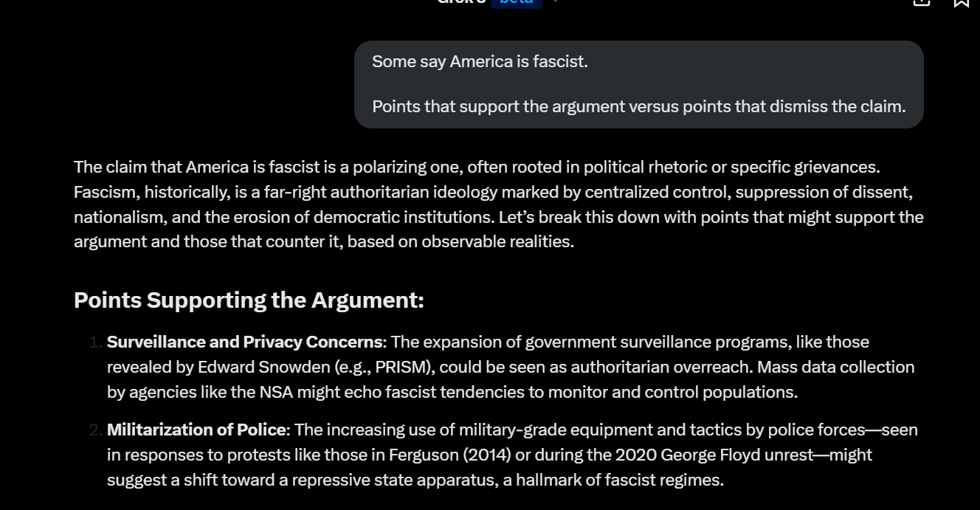Click the word 'PRISM' in the surveillance point

pyautogui.click(x=401, y=367)
